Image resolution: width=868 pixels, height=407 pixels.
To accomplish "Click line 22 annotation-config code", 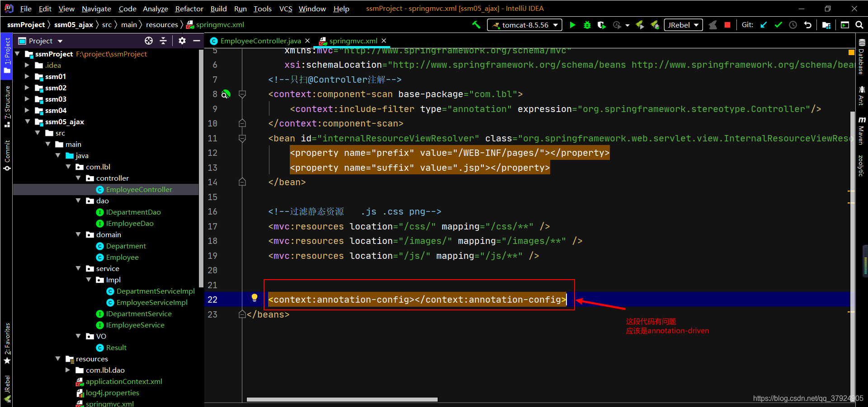I will coord(417,299).
